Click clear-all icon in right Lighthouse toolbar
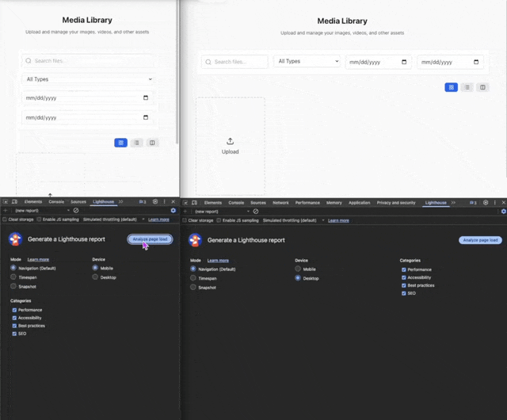 256,212
